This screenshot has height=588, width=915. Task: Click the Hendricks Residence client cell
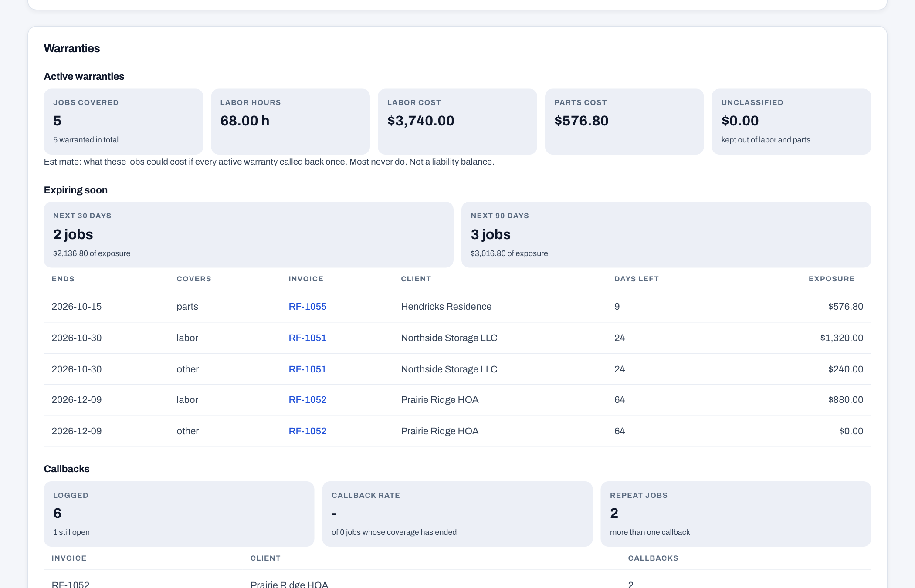point(446,307)
